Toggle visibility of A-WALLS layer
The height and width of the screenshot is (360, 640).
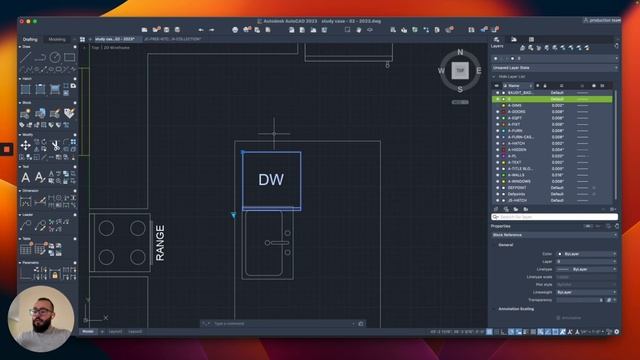tap(497, 175)
